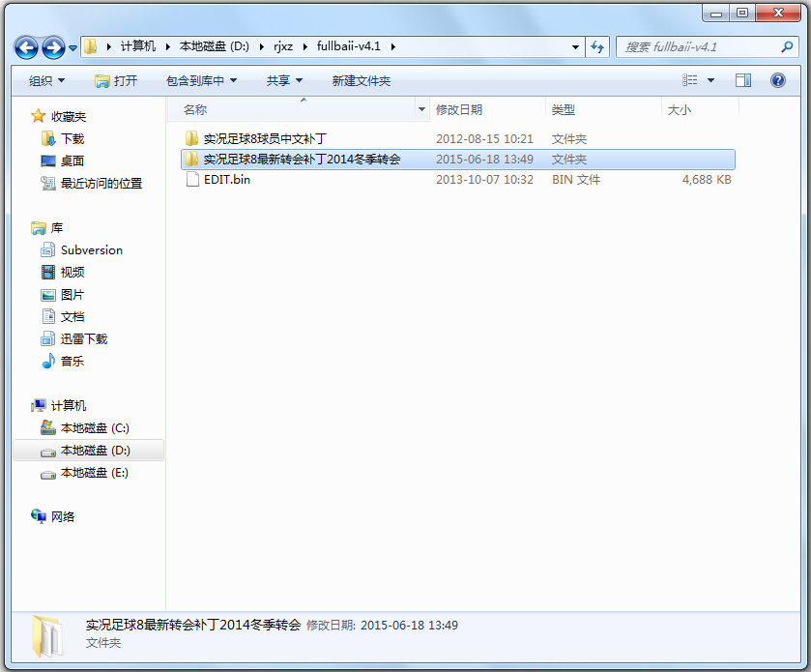Expand arrow after 计算机 in path
This screenshot has width=811, height=672.
tap(168, 46)
